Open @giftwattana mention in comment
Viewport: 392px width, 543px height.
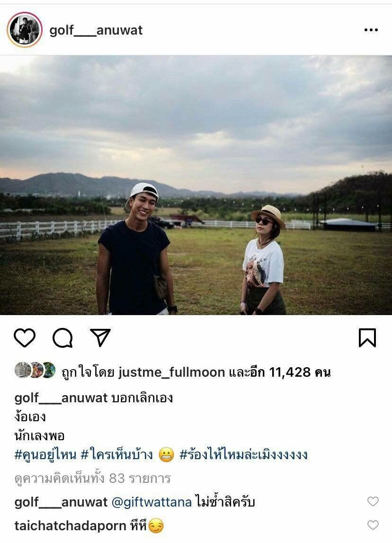(x=151, y=502)
